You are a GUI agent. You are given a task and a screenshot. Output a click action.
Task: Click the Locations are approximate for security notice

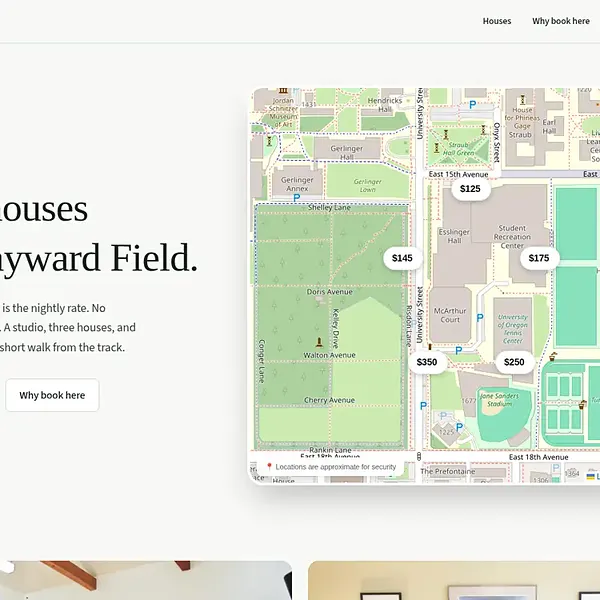pyautogui.click(x=331, y=467)
